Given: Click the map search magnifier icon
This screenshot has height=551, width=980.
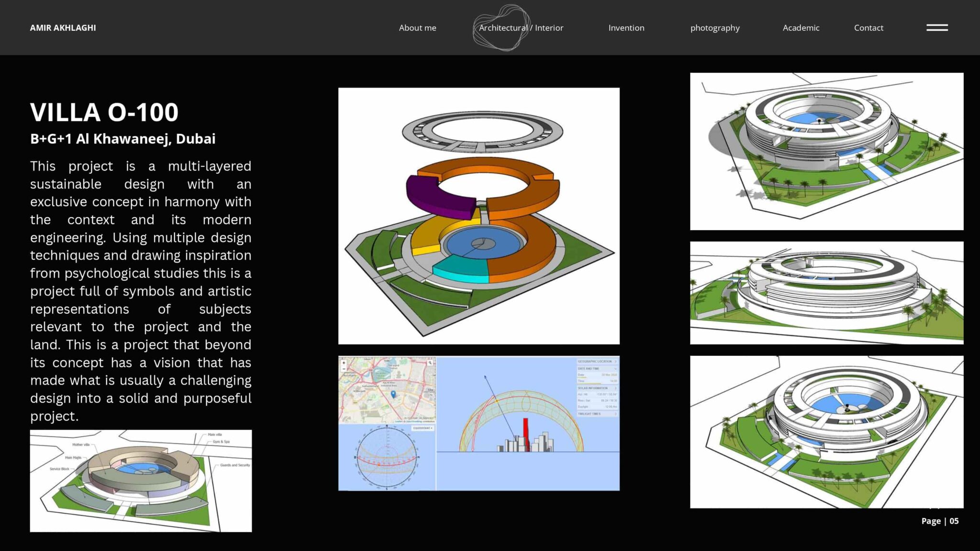Looking at the screenshot, I should 430,363.
